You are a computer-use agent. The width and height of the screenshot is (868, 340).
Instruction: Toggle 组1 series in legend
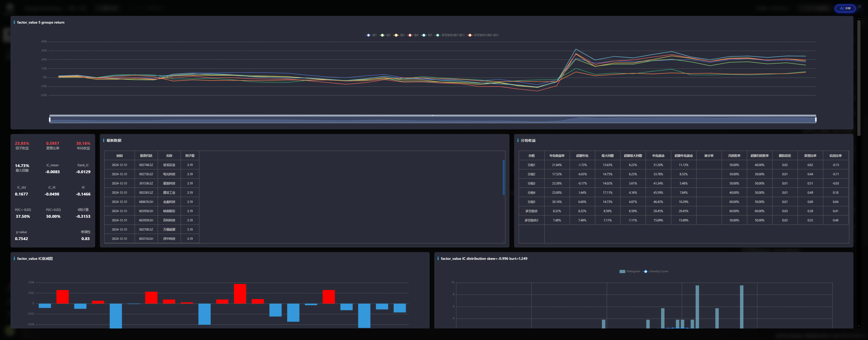point(371,35)
